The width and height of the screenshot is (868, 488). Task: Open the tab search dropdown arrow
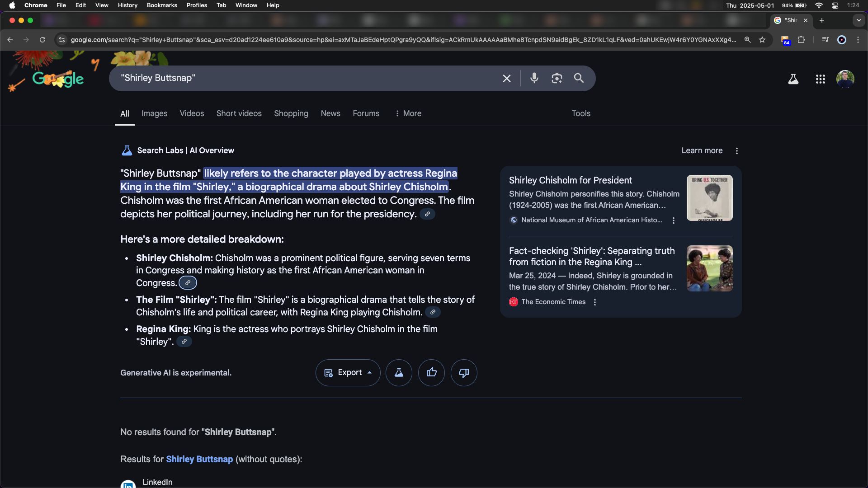point(859,20)
